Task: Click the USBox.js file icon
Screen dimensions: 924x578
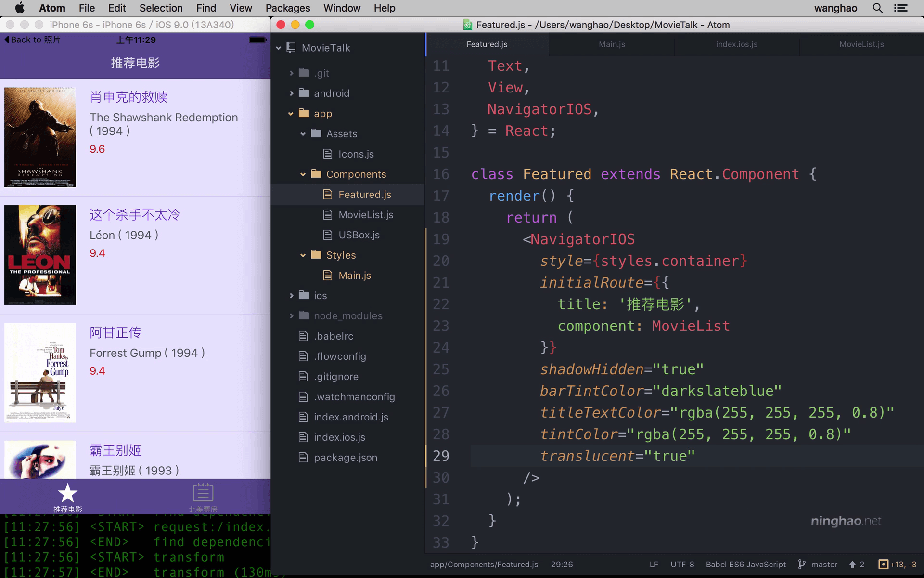Action: point(328,235)
